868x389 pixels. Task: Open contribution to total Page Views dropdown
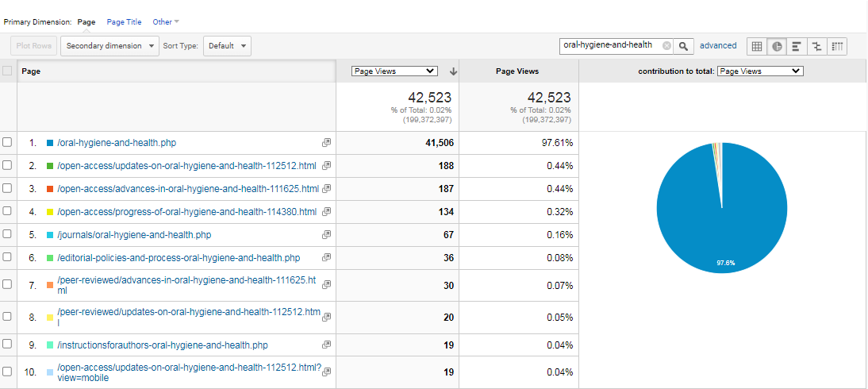click(x=760, y=71)
